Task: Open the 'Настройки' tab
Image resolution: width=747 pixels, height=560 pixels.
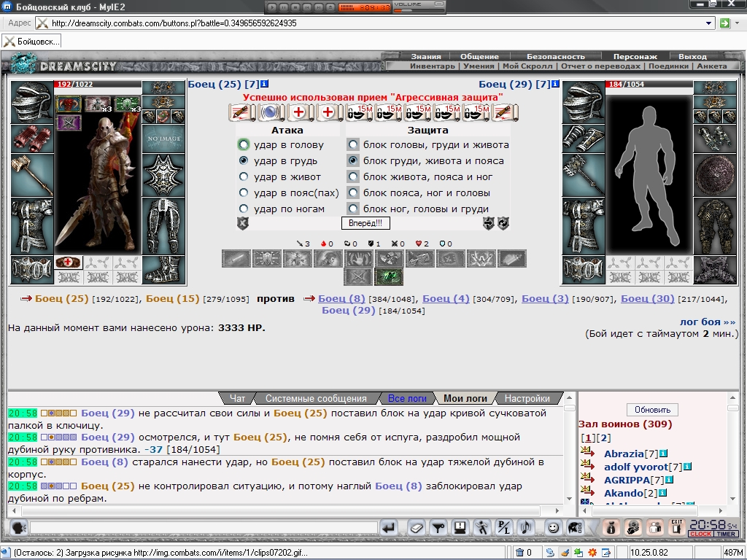Action: click(x=527, y=399)
